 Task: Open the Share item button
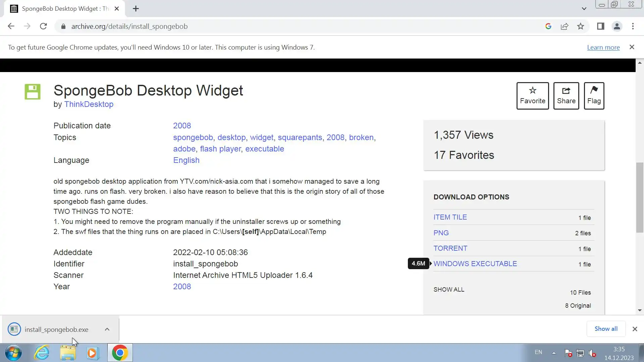tap(566, 96)
